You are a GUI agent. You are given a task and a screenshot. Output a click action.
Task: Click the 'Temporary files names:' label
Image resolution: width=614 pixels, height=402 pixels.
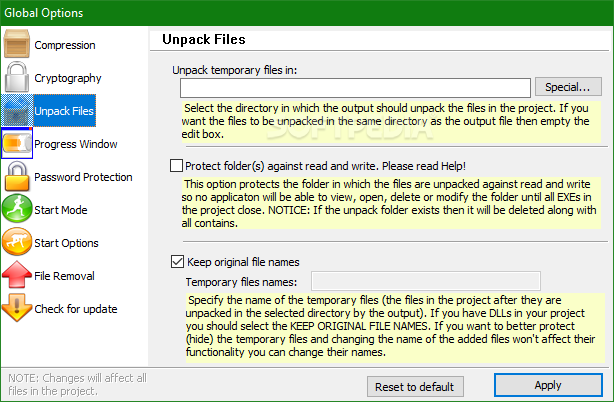point(241,282)
